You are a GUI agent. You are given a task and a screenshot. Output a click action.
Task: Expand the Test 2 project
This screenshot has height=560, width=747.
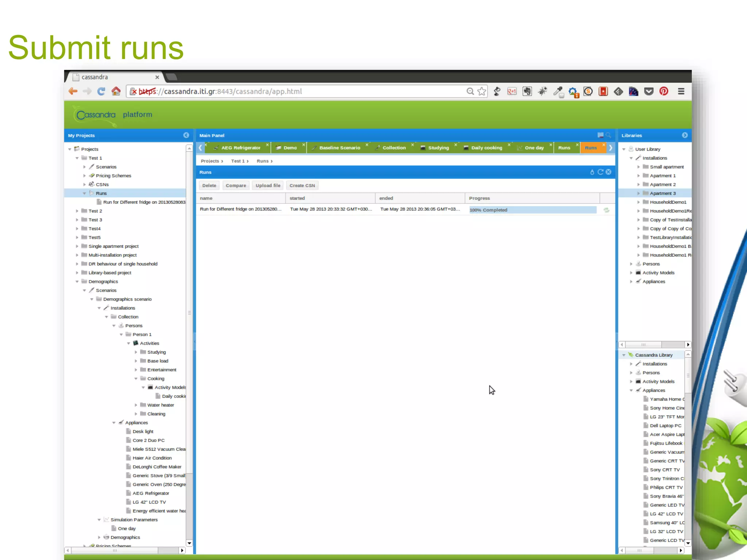77,211
